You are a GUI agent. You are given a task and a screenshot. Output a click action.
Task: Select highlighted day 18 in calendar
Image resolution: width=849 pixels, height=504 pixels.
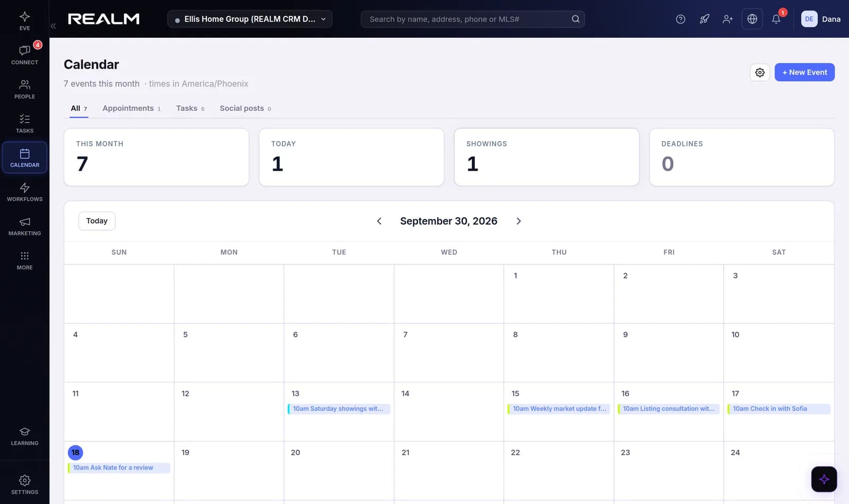(75, 453)
